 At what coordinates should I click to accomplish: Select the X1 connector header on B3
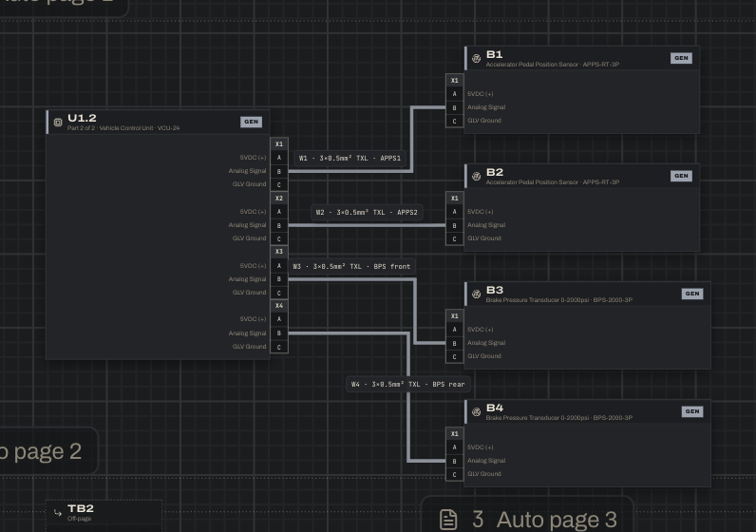pyautogui.click(x=455, y=316)
